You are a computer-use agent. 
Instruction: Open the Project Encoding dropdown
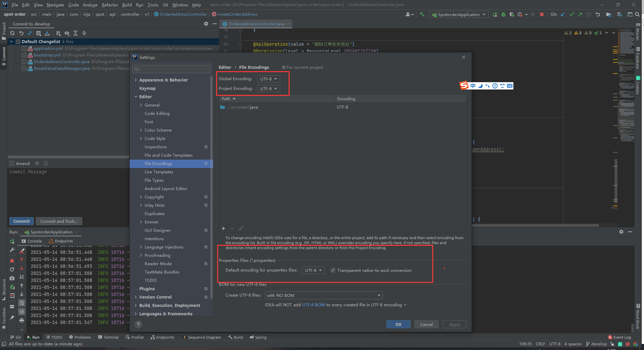click(x=269, y=88)
